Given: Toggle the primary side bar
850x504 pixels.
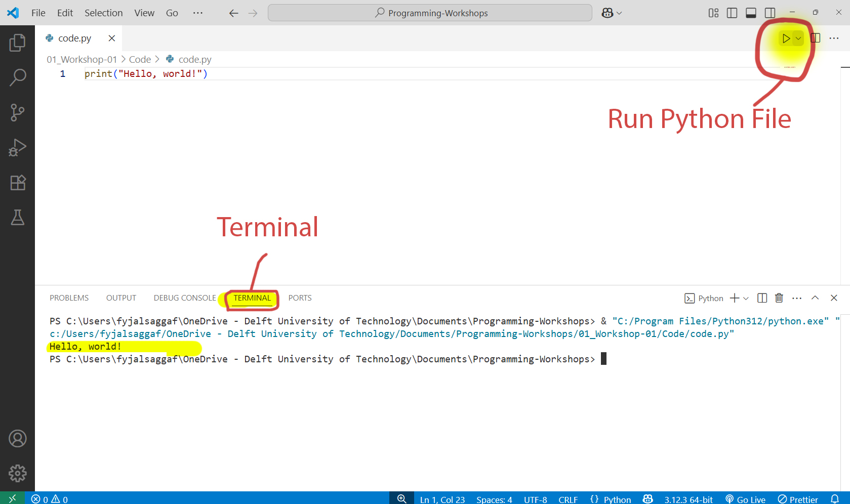Looking at the screenshot, I should coord(732,13).
